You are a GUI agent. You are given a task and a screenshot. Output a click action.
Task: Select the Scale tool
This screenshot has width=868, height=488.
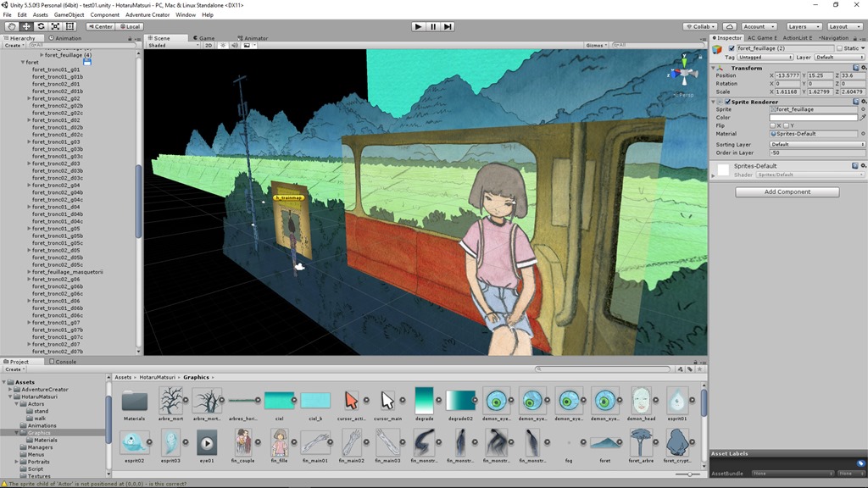55,26
